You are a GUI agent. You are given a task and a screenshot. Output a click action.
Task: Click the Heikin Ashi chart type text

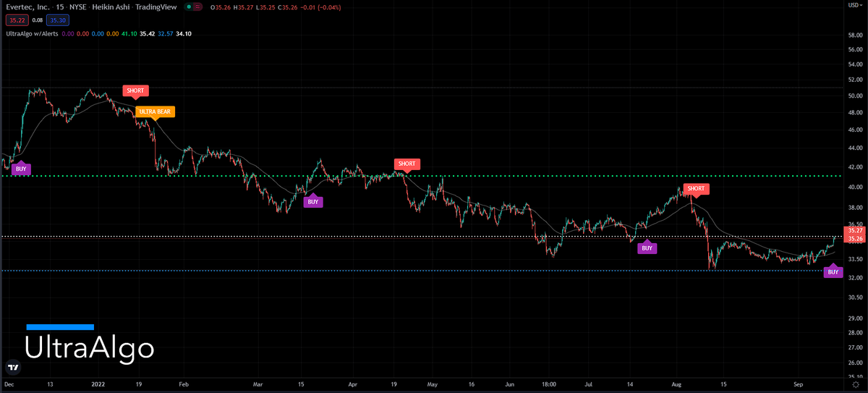coord(110,7)
